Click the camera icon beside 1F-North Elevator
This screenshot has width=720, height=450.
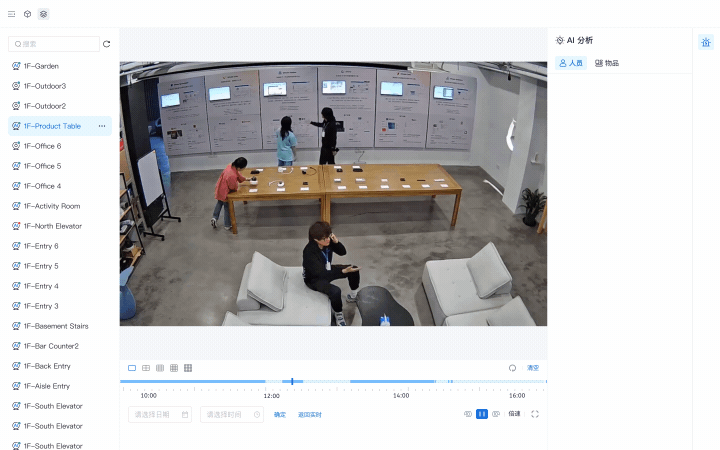16,226
